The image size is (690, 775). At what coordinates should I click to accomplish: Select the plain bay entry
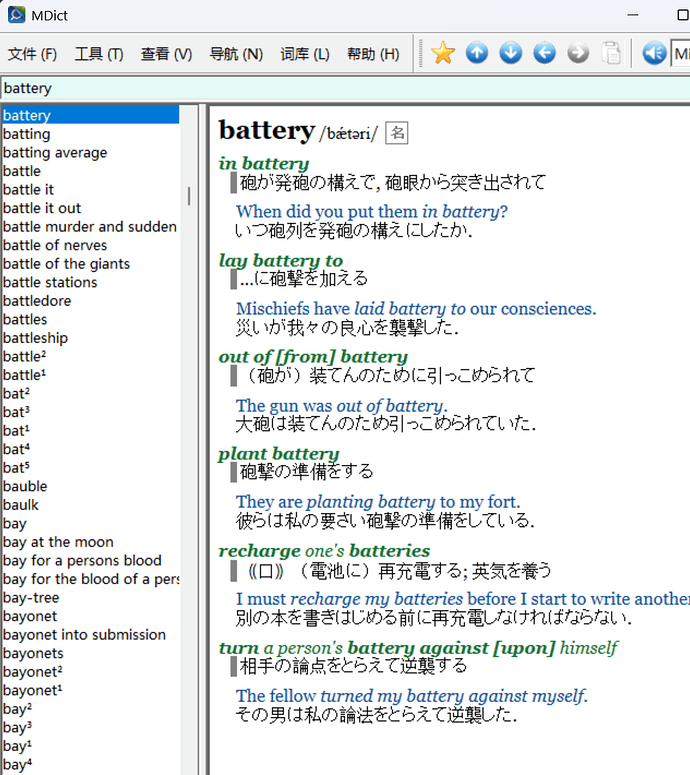[x=14, y=523]
